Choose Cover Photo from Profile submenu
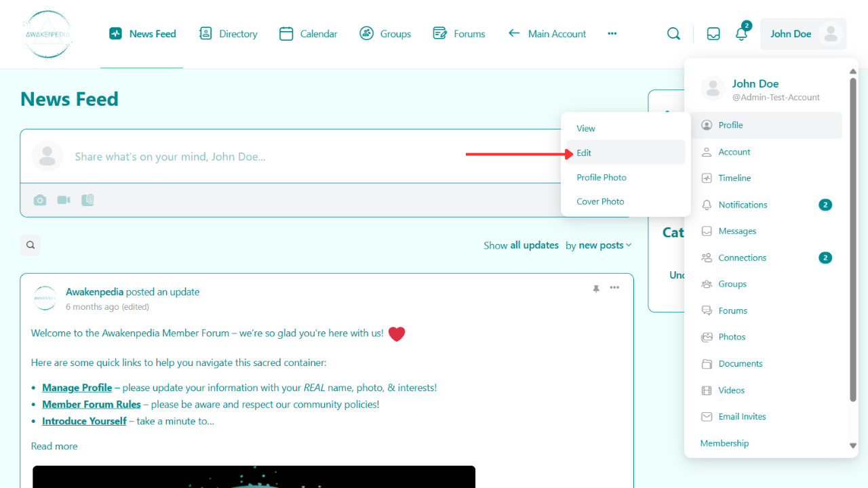The height and width of the screenshot is (488, 868). click(600, 202)
